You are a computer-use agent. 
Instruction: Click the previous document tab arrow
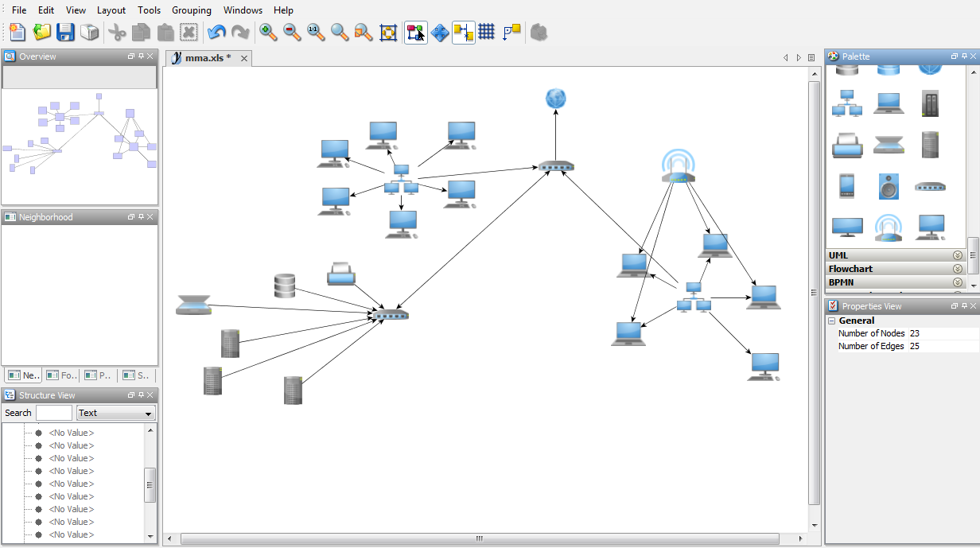[786, 58]
